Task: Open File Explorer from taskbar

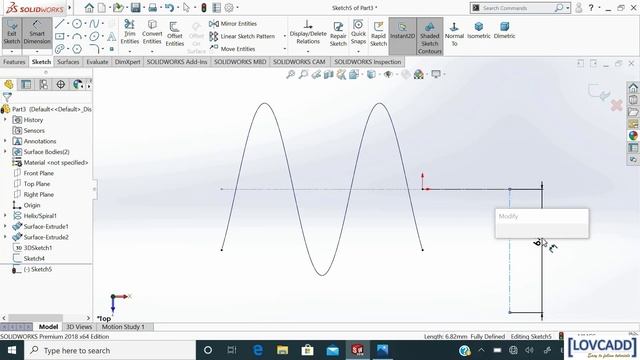Action: tap(282, 350)
